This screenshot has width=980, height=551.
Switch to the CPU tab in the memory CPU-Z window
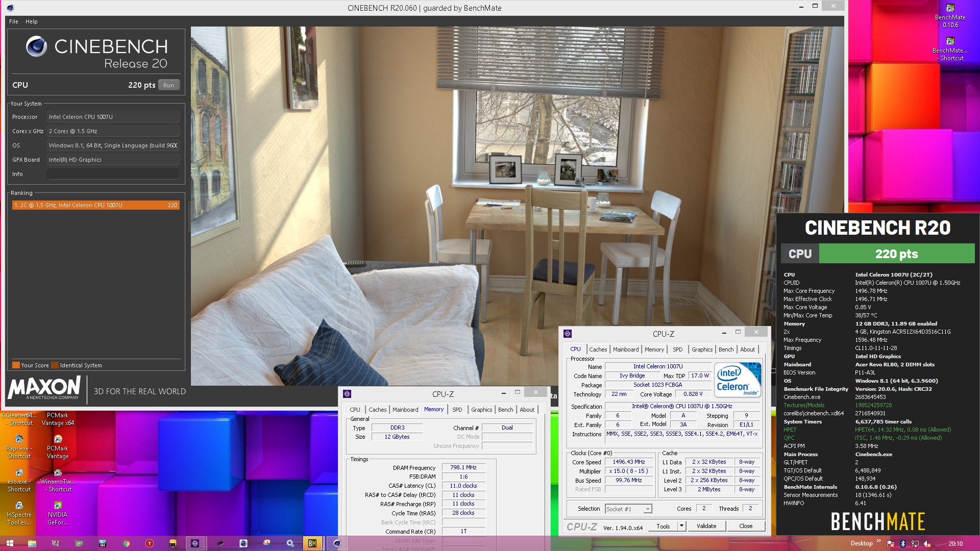click(x=355, y=410)
